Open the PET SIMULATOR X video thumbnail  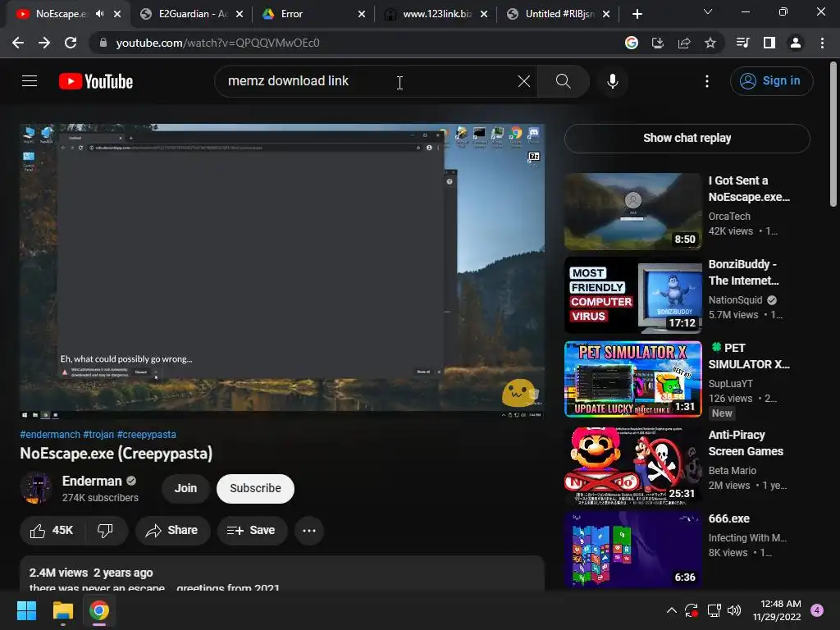pos(632,379)
